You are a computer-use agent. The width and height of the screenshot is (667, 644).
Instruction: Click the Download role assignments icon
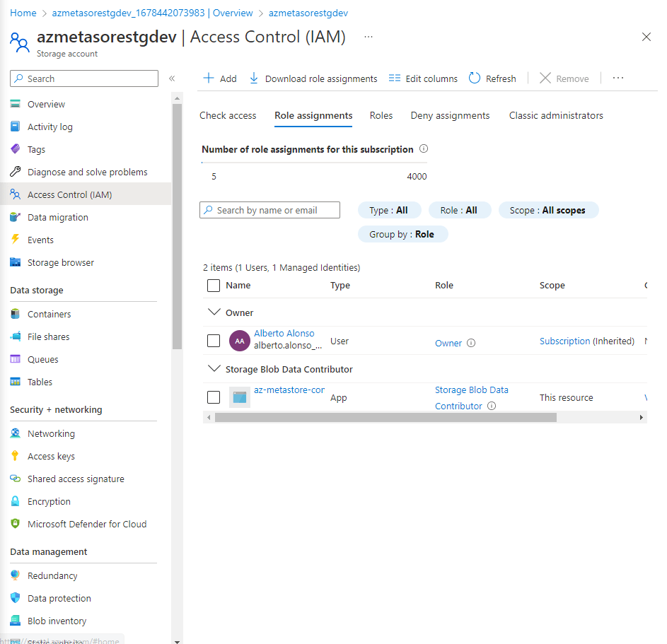(254, 78)
